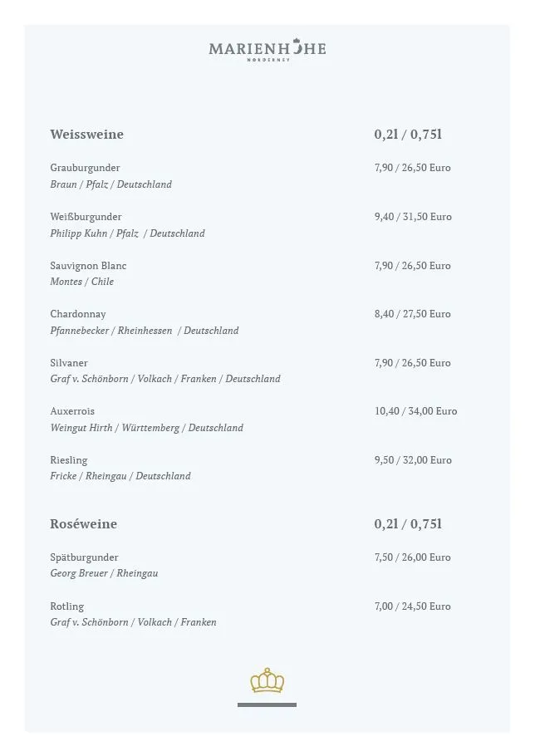Screen dimensions: 535x756
Task: Click the Weingut Hirth / Württemberg origin line
Action: pyautogui.click(x=146, y=428)
